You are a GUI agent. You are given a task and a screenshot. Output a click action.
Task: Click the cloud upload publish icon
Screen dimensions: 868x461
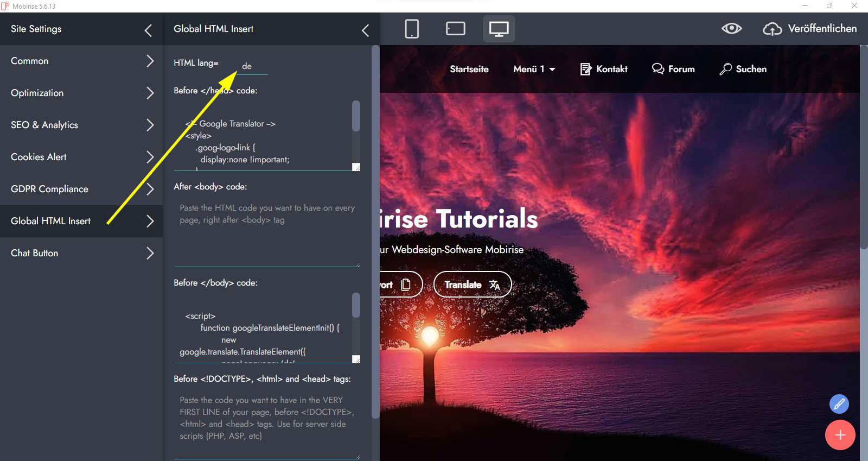[772, 29]
